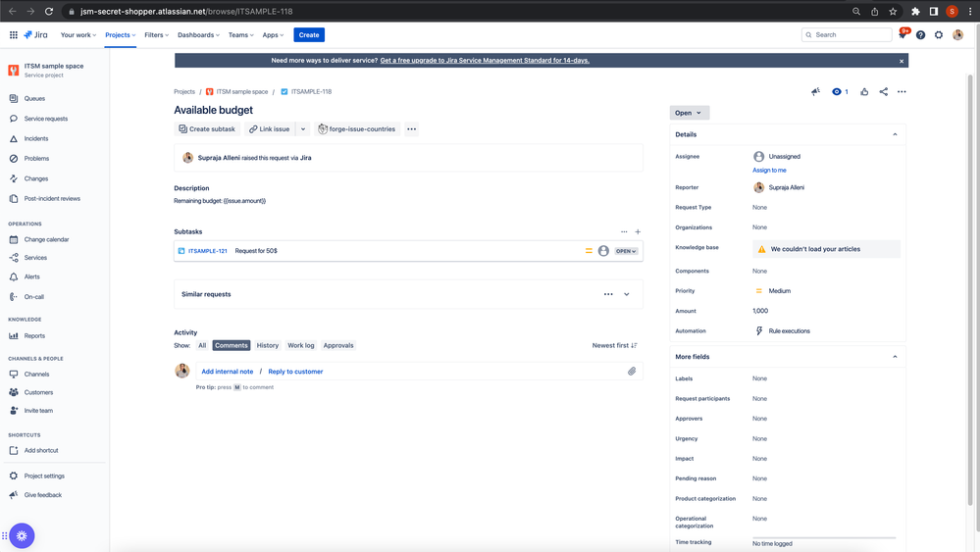The height and width of the screenshot is (552, 980).
Task: Switch to Approvals tab
Action: [338, 345]
